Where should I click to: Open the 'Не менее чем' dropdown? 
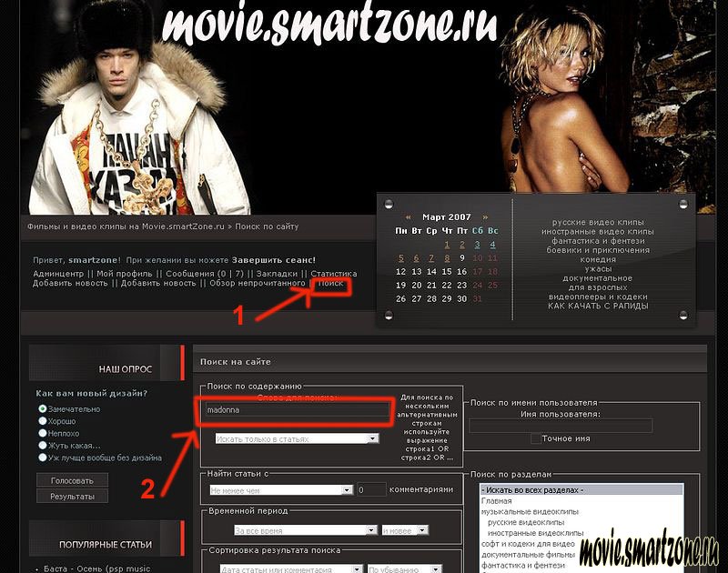click(x=281, y=490)
